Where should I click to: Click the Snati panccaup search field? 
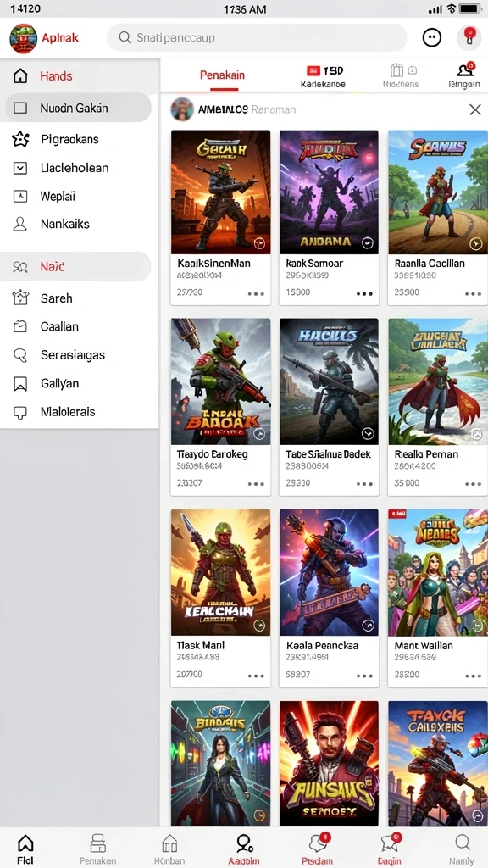coord(257,37)
